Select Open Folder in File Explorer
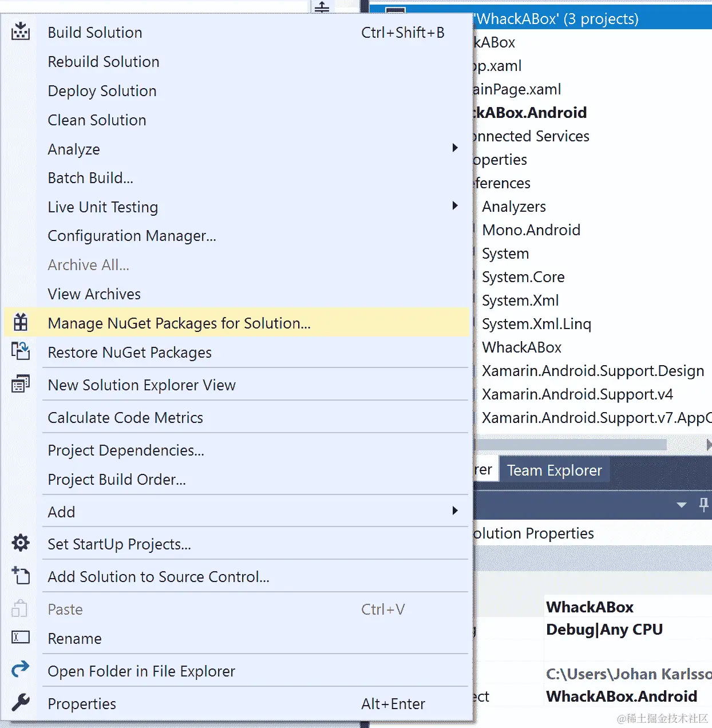This screenshot has width=712, height=728. 236,671
